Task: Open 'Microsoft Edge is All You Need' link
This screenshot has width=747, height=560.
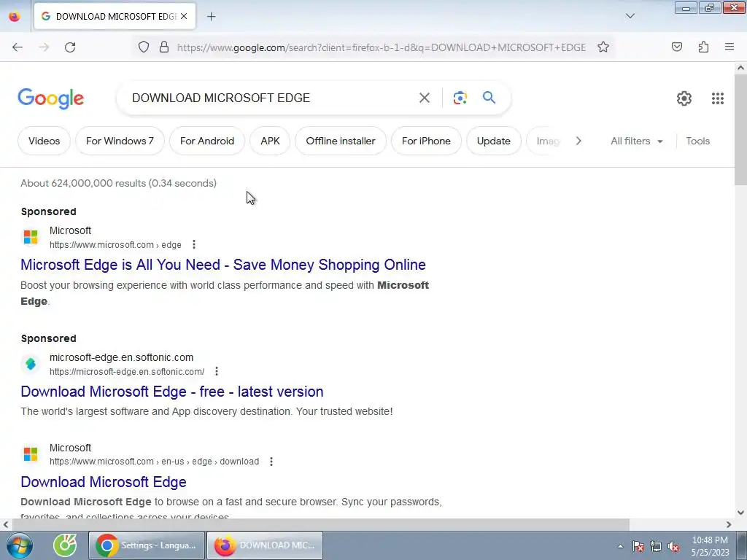Action: [223, 265]
